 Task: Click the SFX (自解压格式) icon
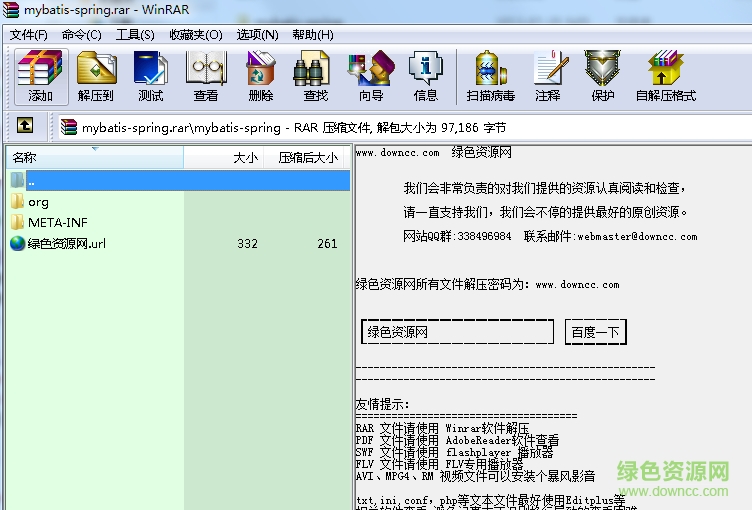pos(666,76)
